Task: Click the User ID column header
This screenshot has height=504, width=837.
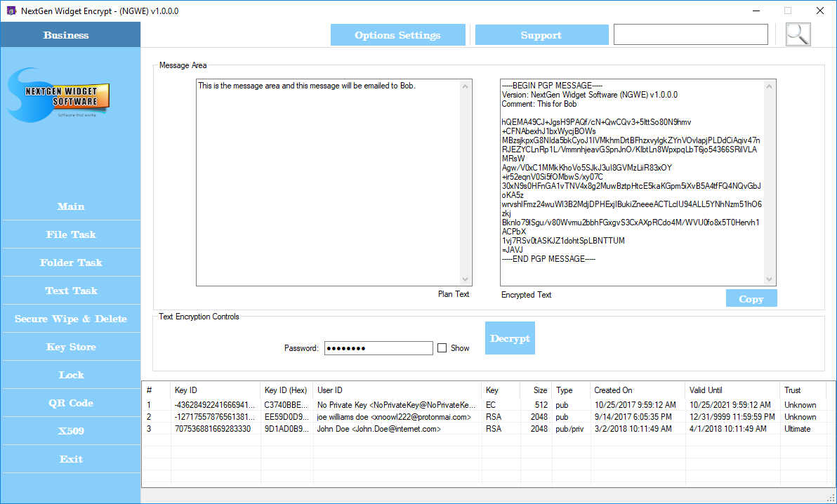Action: 397,390
